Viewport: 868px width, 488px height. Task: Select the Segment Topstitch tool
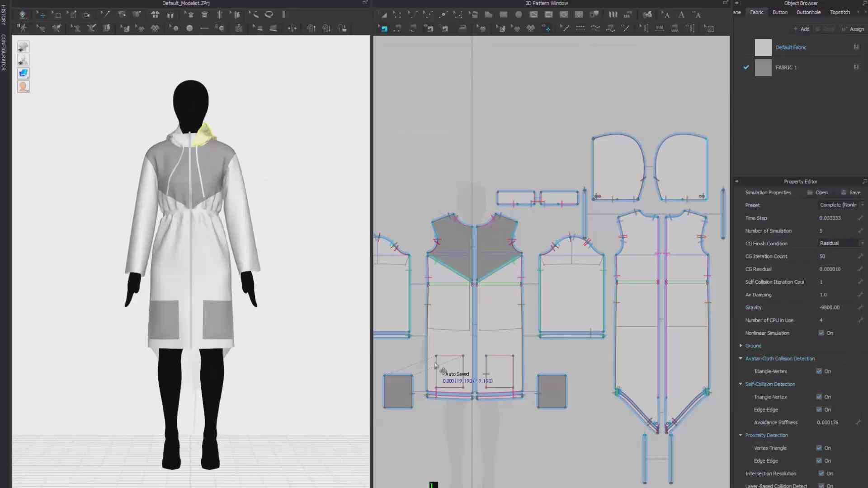tap(580, 28)
